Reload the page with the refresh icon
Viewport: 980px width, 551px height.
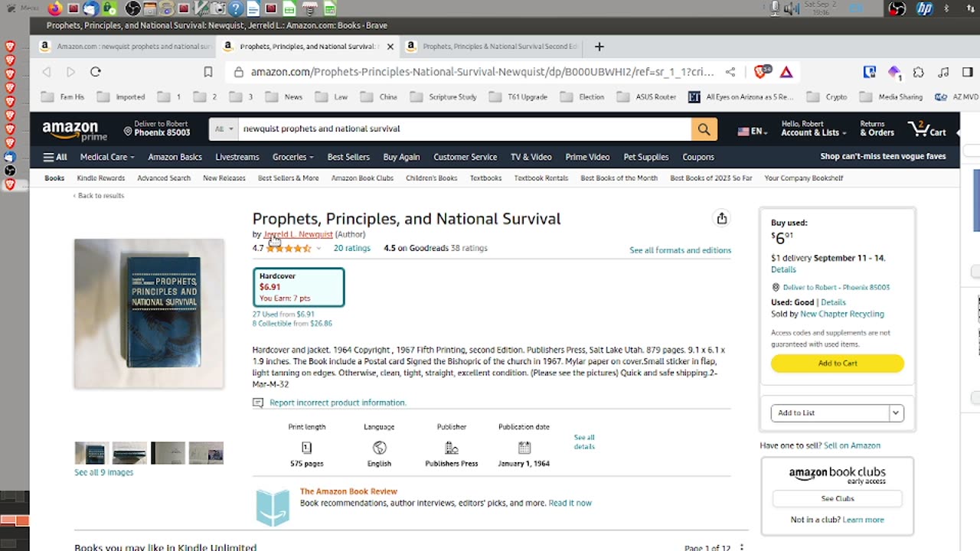tap(96, 72)
